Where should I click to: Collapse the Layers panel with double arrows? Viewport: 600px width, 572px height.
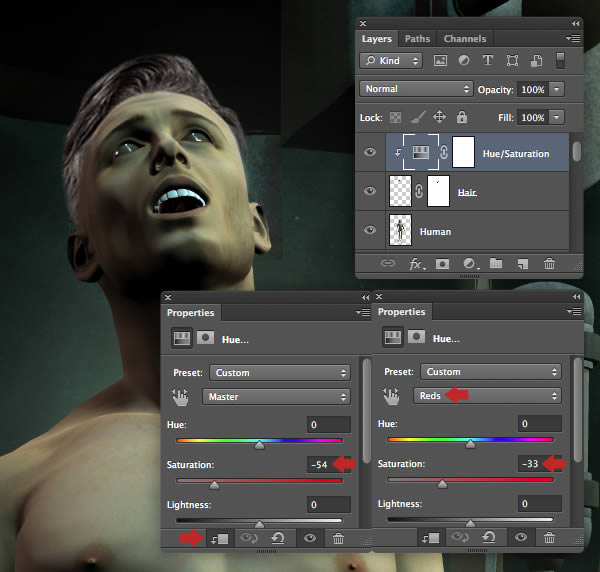pyautogui.click(x=575, y=24)
